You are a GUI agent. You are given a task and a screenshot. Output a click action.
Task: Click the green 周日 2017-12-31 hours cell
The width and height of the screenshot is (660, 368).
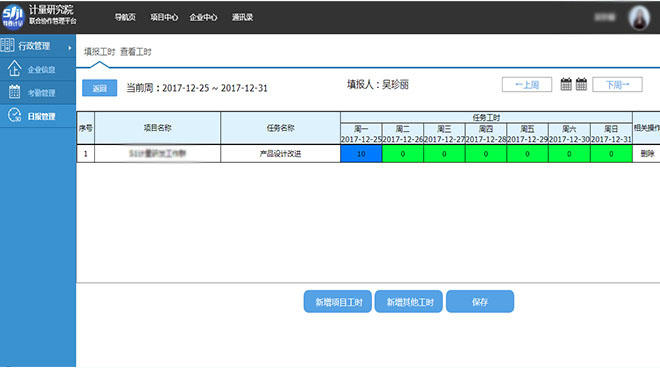pyautogui.click(x=611, y=154)
